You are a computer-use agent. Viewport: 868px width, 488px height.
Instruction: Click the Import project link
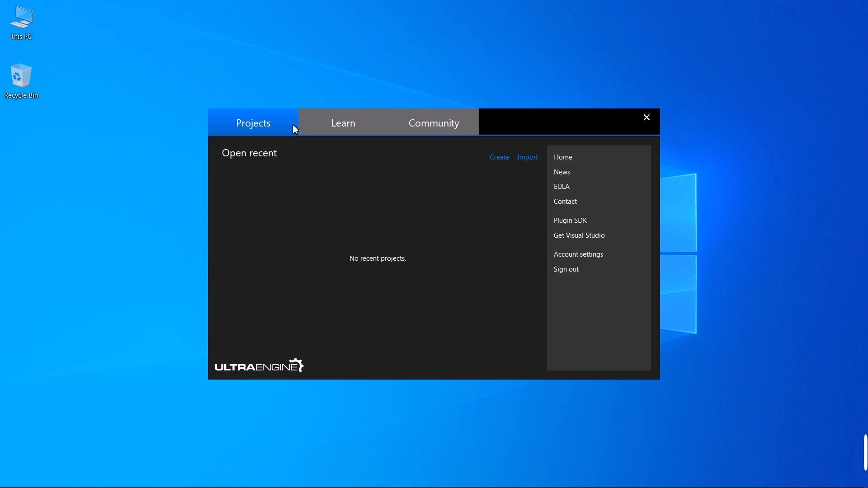528,157
